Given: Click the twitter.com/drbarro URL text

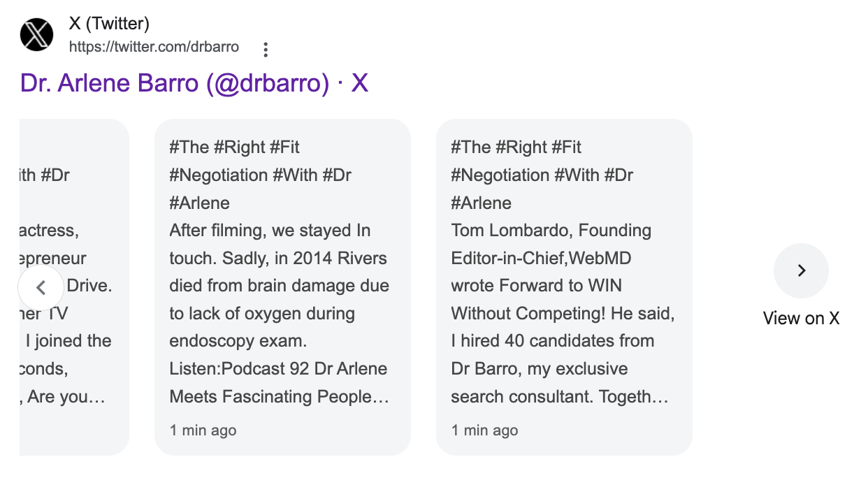Looking at the screenshot, I should (x=154, y=48).
